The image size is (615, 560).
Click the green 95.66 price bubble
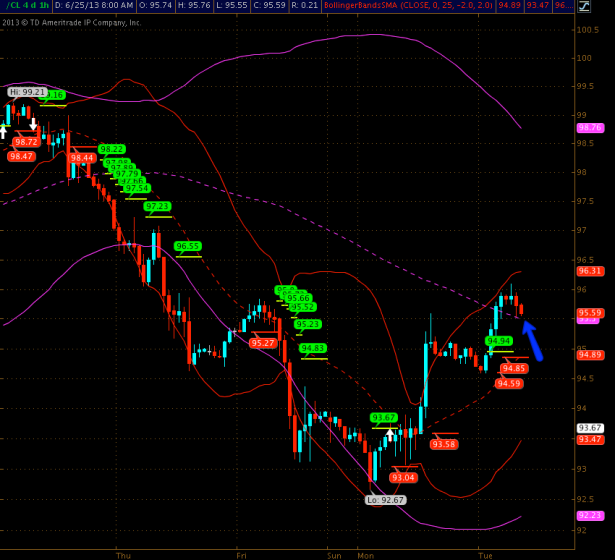click(298, 298)
